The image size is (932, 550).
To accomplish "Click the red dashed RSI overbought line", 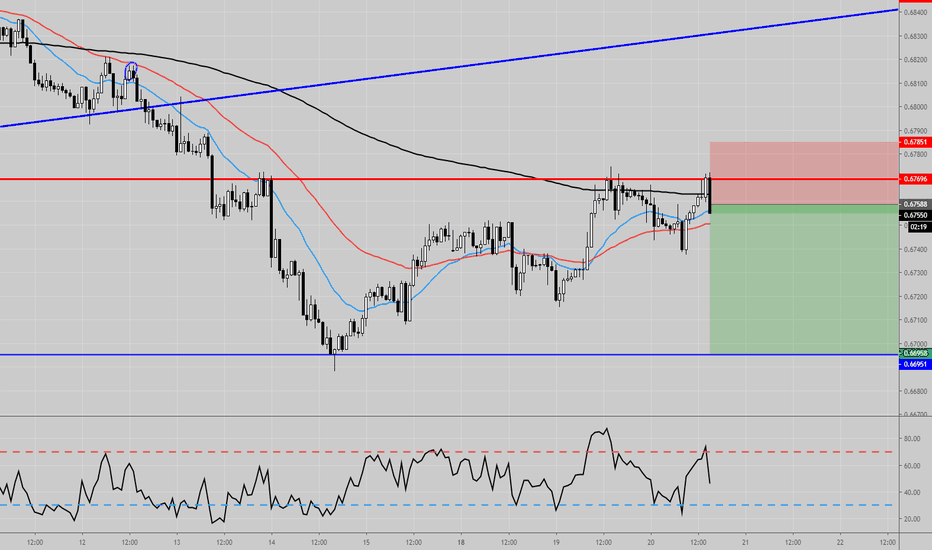I will [300, 452].
